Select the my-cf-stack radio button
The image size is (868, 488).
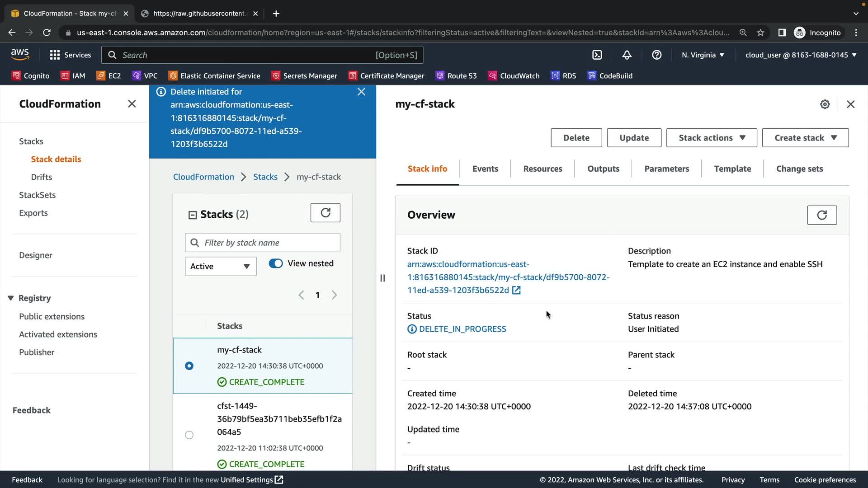(189, 366)
